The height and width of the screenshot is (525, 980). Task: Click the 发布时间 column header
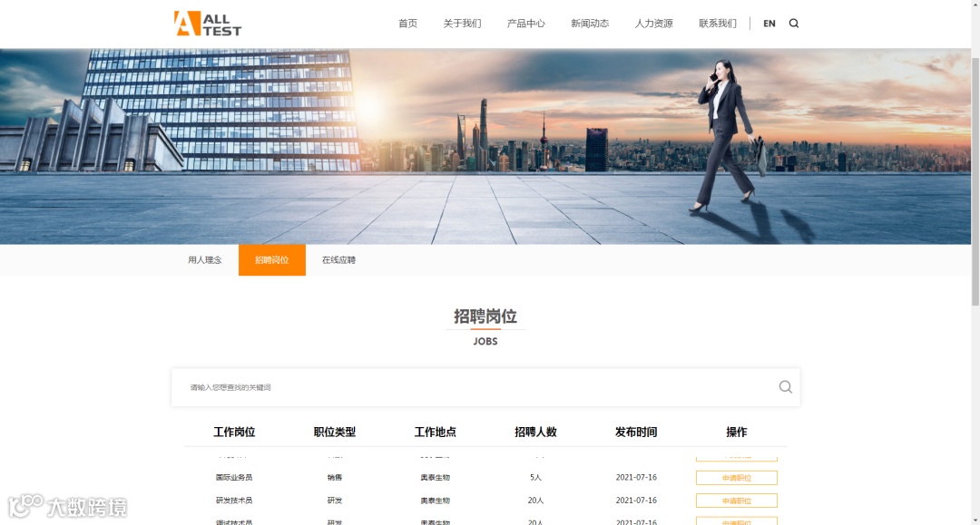click(635, 432)
